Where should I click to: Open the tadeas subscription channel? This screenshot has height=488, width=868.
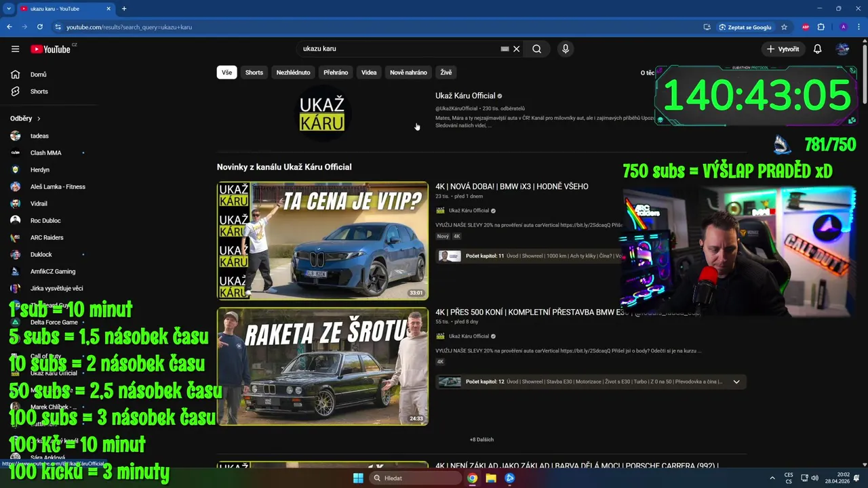39,136
